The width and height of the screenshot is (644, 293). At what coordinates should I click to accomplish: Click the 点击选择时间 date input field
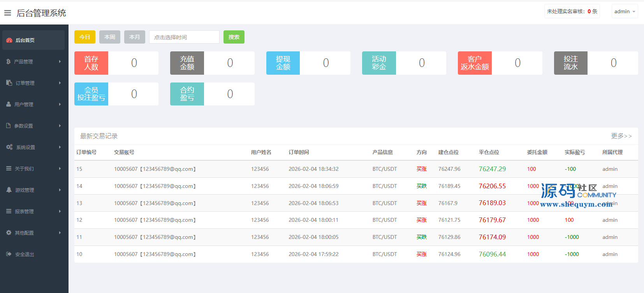coord(184,37)
